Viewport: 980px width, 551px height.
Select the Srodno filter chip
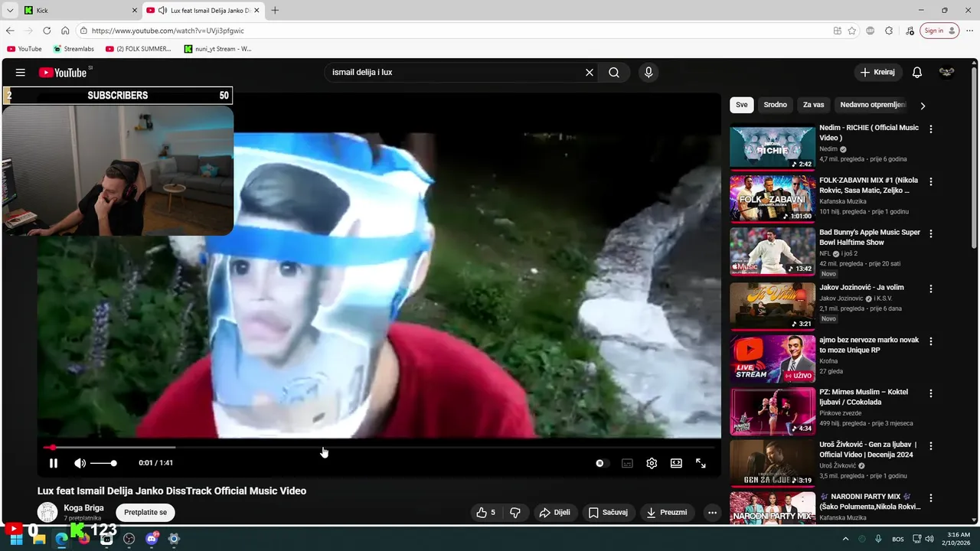pos(775,105)
